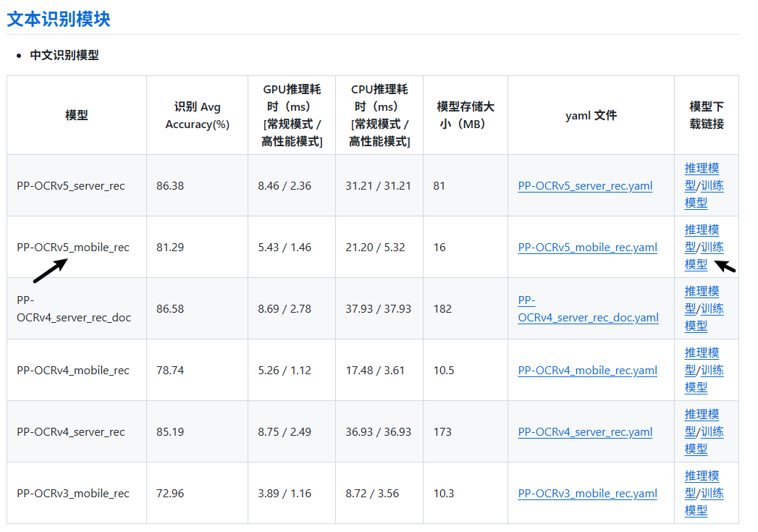Open the PP-OCRv5_server_rec.yaml file link
The width and height of the screenshot is (758, 532).
pyautogui.click(x=585, y=186)
